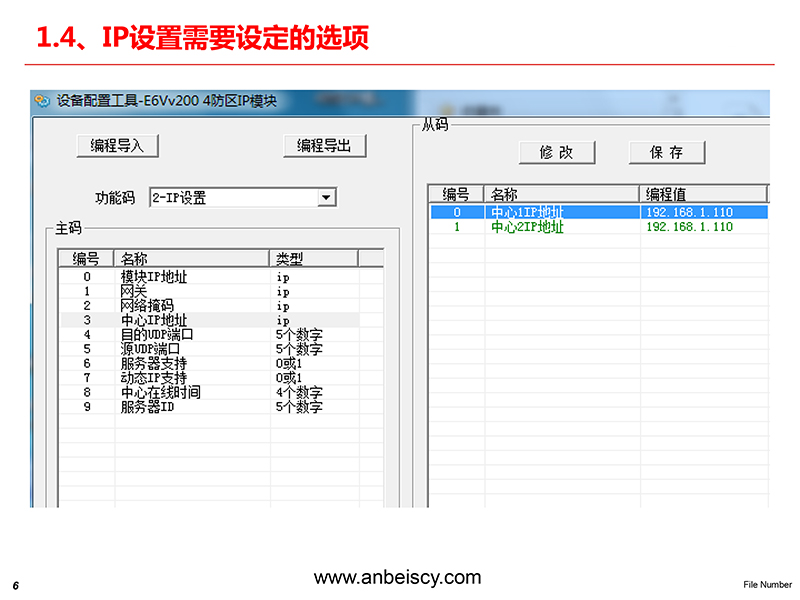Select row 目的UDP端口 in 主码 list
The width and height of the screenshot is (800, 600).
[210, 335]
